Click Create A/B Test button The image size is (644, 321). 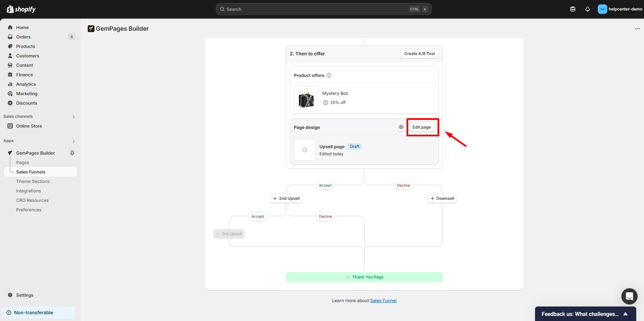click(419, 54)
